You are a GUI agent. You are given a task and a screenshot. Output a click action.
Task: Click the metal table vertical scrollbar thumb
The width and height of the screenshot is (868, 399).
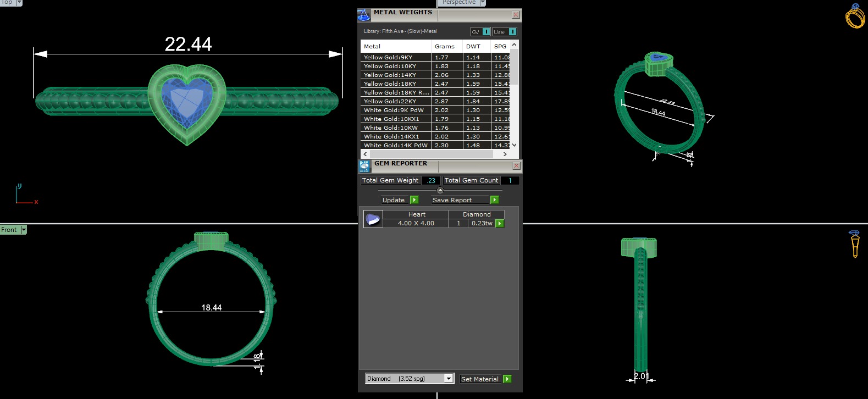click(514, 66)
